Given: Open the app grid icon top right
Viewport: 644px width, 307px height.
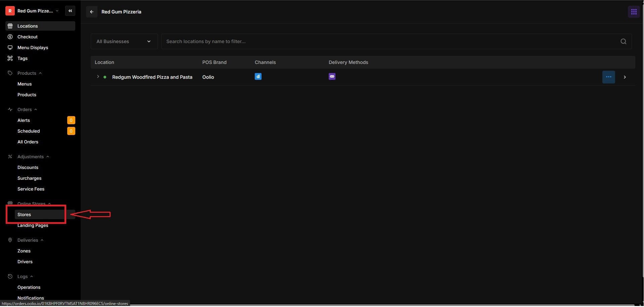Looking at the screenshot, I should pyautogui.click(x=634, y=11).
